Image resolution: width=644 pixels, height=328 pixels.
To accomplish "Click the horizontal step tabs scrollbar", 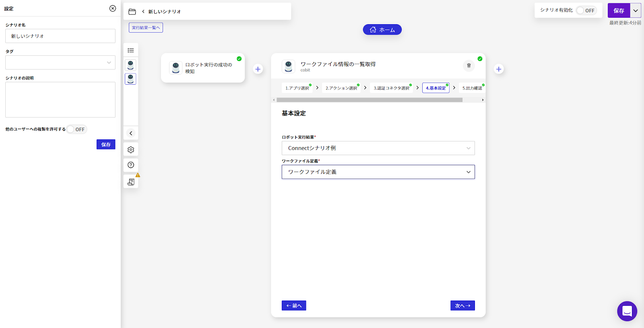I will pyautogui.click(x=369, y=100).
